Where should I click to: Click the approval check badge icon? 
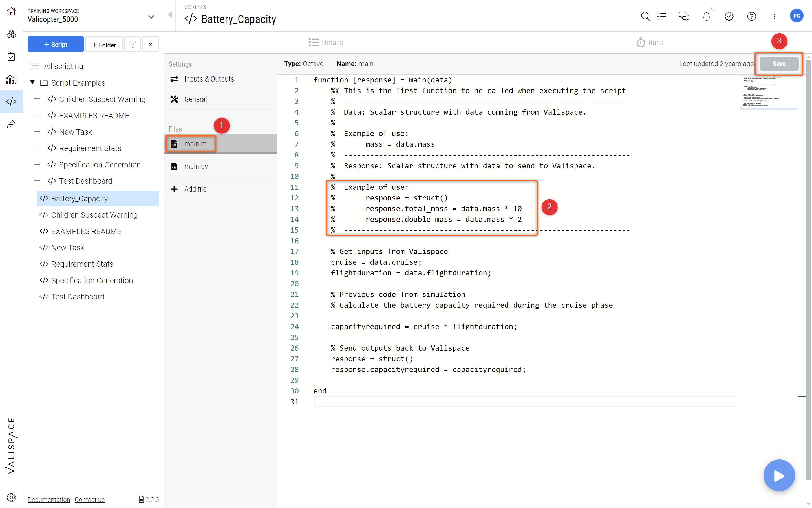pyautogui.click(x=729, y=16)
